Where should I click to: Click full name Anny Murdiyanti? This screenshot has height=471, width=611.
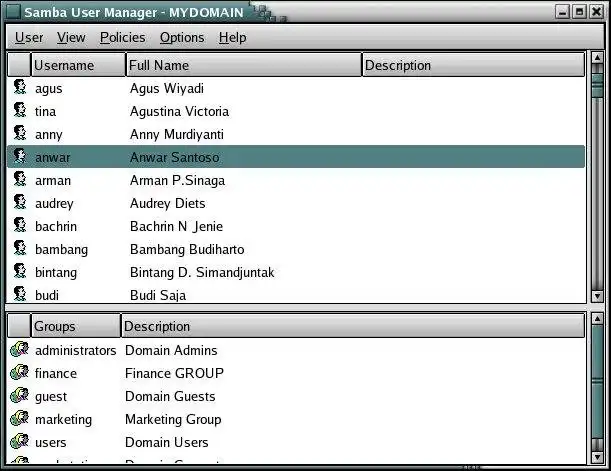tap(177, 135)
